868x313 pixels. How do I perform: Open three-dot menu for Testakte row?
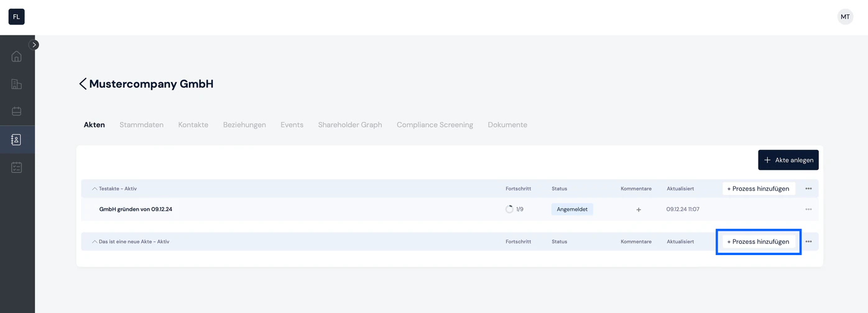click(808, 189)
